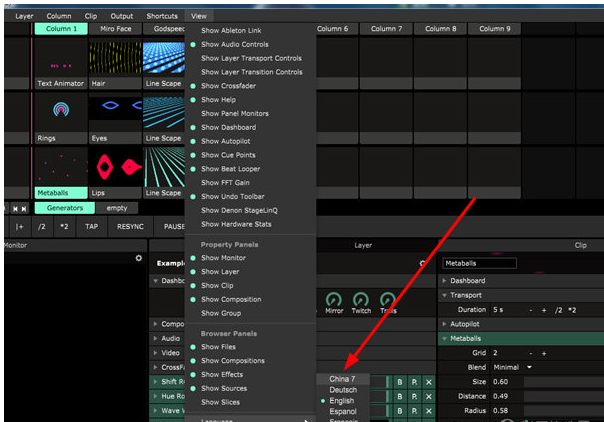The image size is (604, 422).
Task: Decrease the Grid value with minus
Action: [531, 353]
